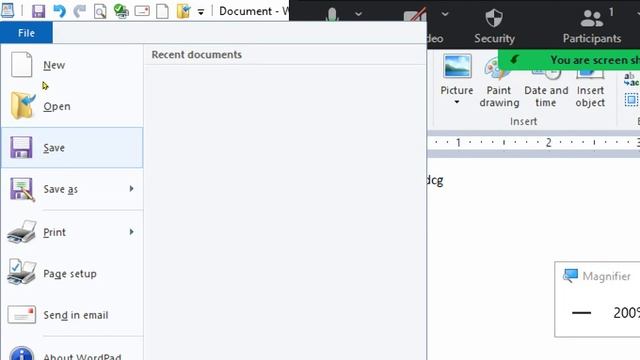The image size is (640, 360).
Task: Click the blank page New icon in toolbar
Action: coord(162,11)
